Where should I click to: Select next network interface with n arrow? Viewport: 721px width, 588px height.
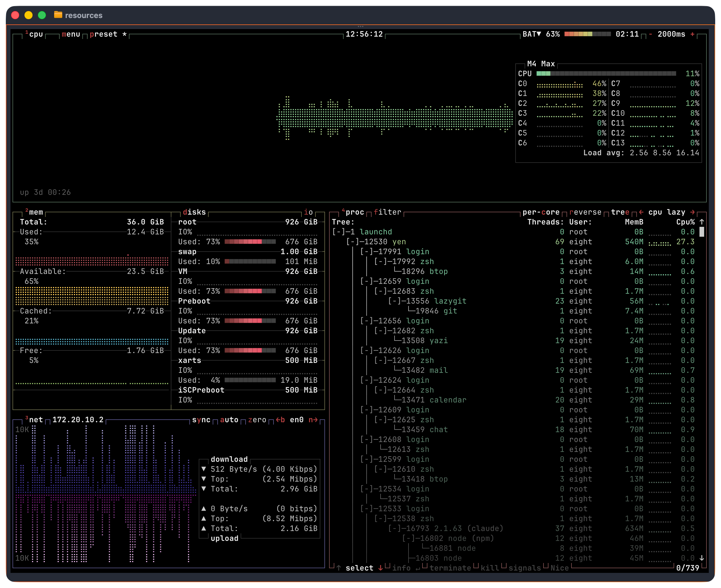pyautogui.click(x=313, y=420)
